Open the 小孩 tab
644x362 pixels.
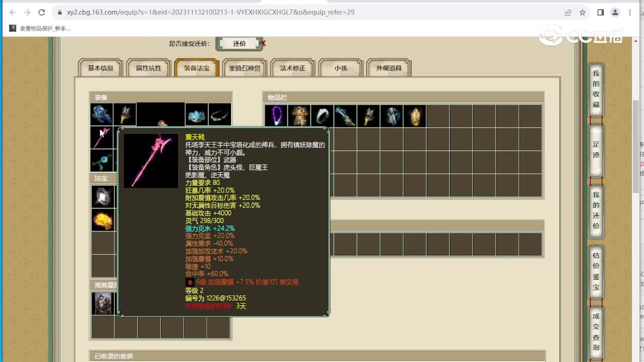(341, 68)
